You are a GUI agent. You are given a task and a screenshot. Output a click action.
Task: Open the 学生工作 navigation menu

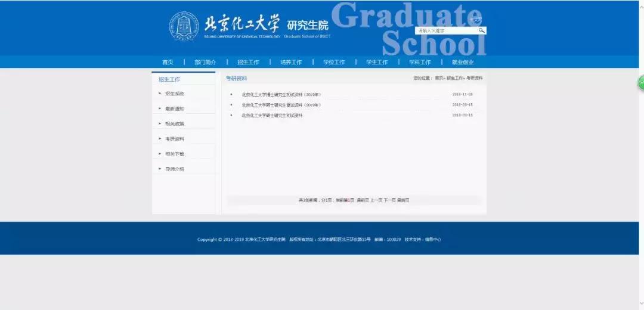click(377, 63)
